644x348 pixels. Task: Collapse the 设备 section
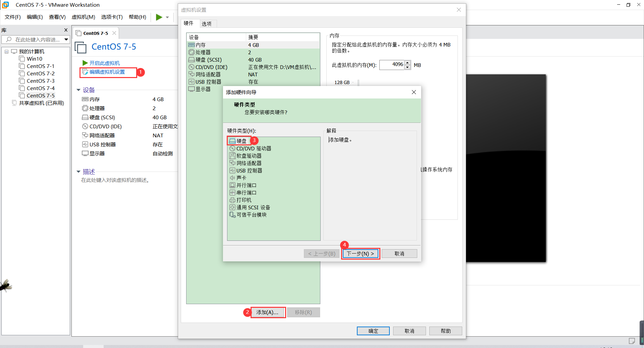tap(78, 90)
